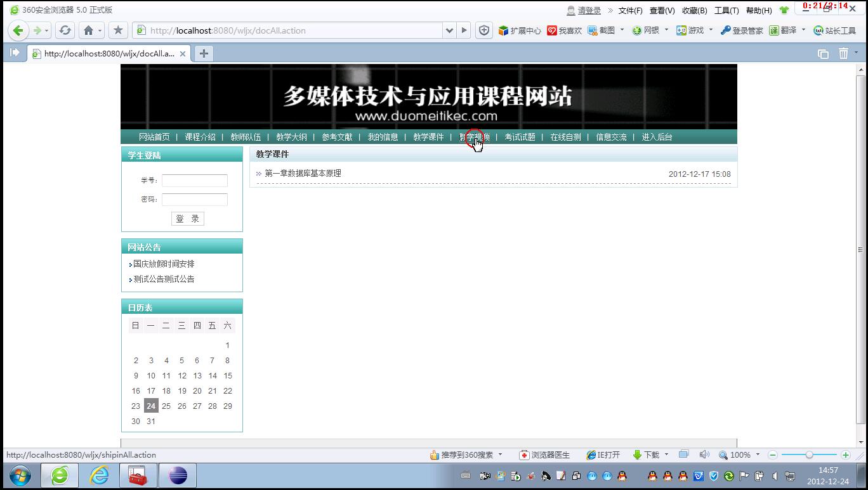Open announcement 测试公告测试公告
The height and width of the screenshot is (490, 868).
coord(164,279)
